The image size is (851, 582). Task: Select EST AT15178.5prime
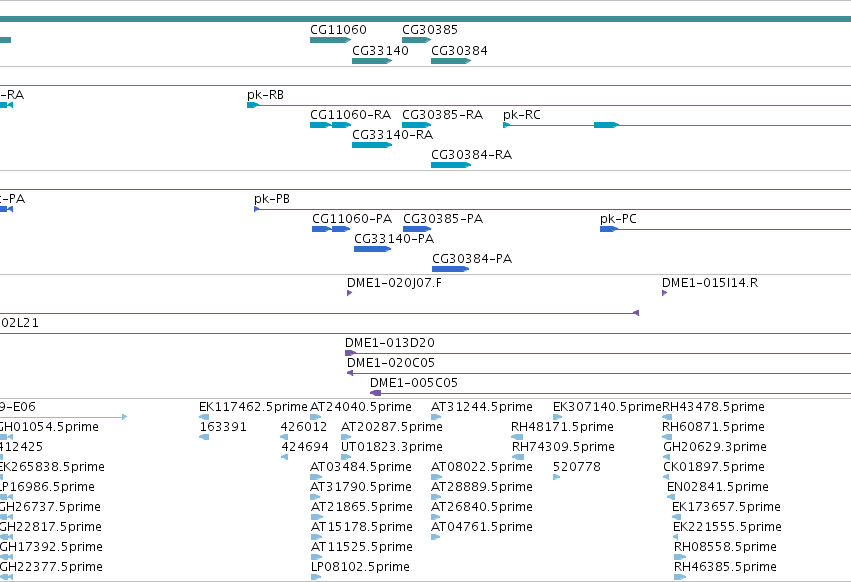pos(316,538)
